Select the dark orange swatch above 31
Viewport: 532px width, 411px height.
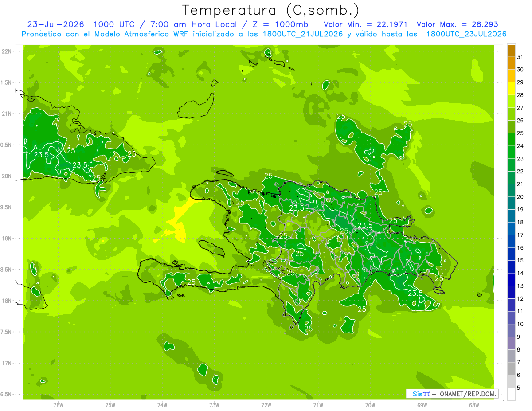pyautogui.click(x=511, y=51)
